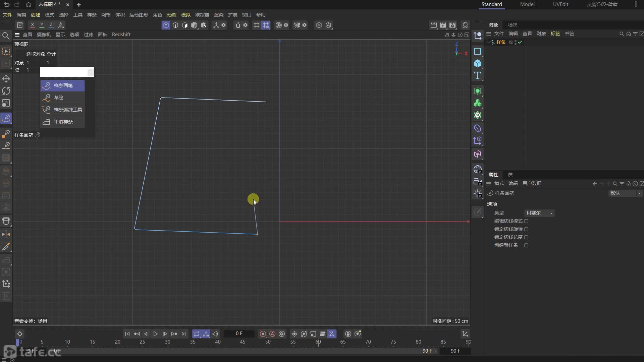
Task: Check 锁定切线旋转 checkbox
Action: [x=526, y=229]
